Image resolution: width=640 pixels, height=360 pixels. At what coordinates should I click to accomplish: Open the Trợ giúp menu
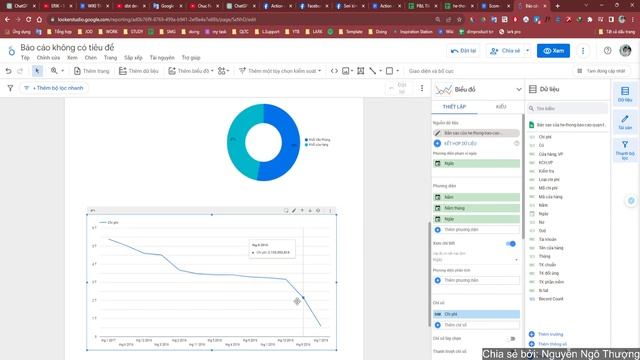[x=191, y=58]
